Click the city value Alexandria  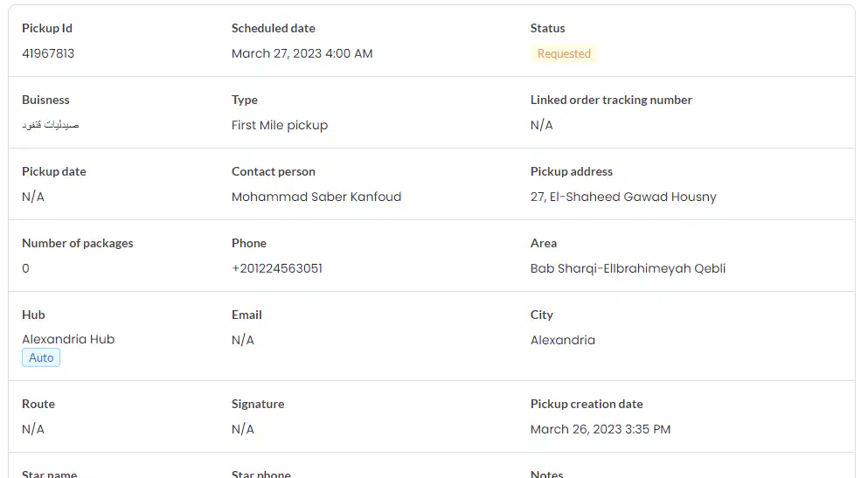click(562, 340)
